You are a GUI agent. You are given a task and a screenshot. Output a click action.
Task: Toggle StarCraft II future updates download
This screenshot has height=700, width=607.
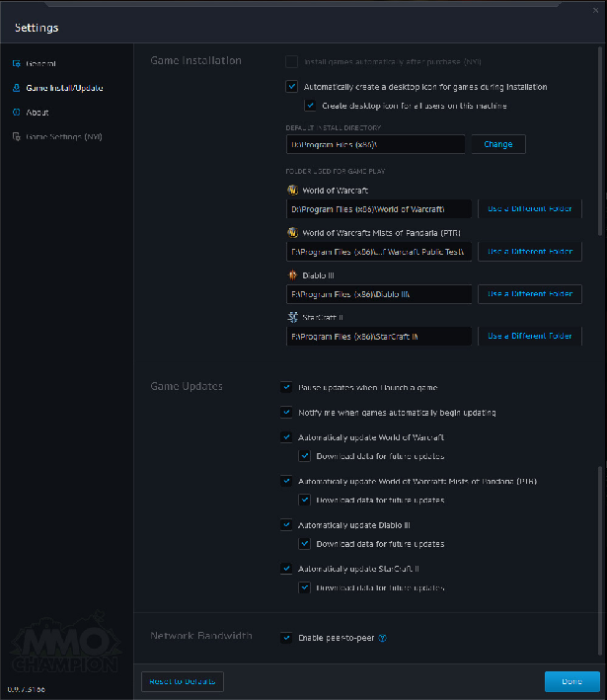(304, 587)
